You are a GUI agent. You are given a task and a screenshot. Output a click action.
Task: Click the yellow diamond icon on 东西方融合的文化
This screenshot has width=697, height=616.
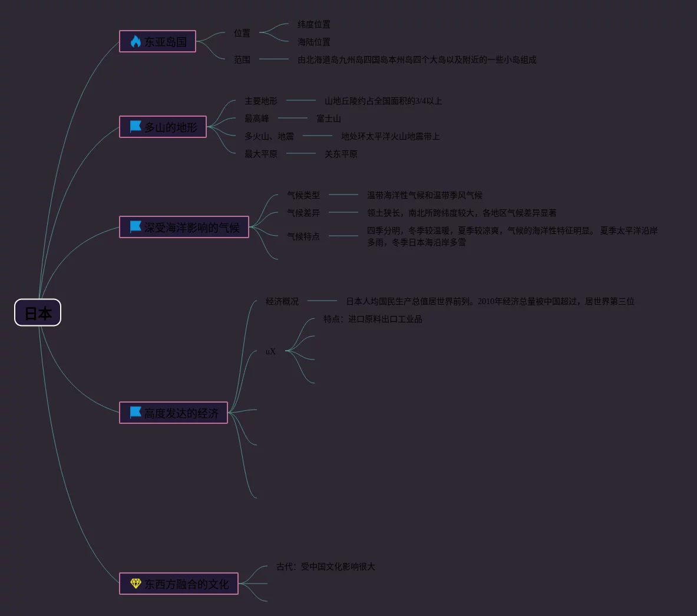(136, 584)
